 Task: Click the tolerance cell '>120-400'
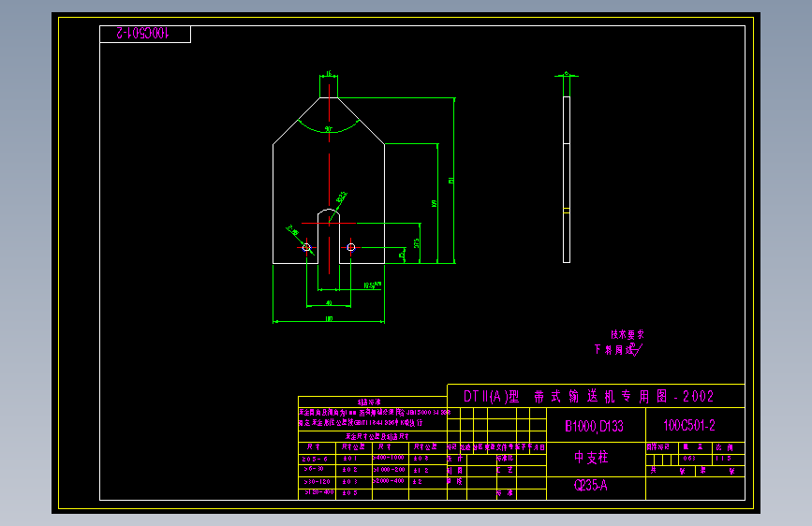click(319, 492)
